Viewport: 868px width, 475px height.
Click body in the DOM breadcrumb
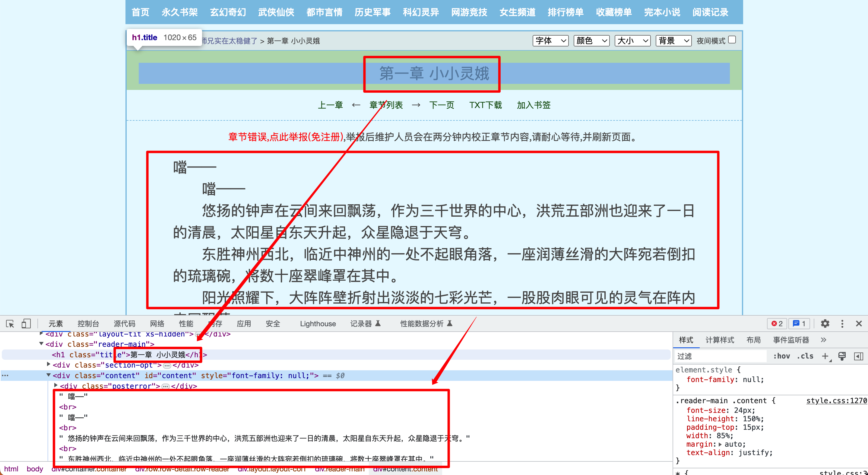[x=35, y=469]
